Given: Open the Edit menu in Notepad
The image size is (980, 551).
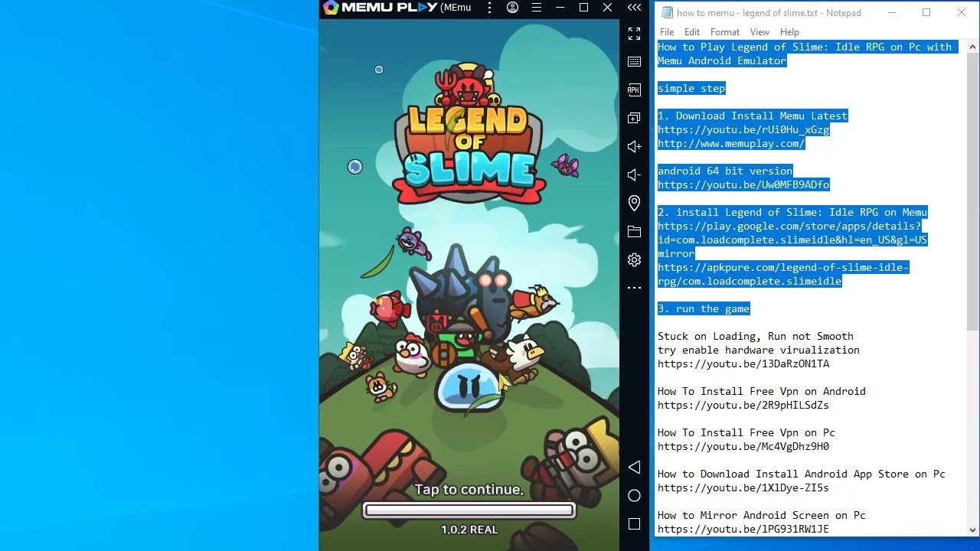Looking at the screenshot, I should 692,32.
